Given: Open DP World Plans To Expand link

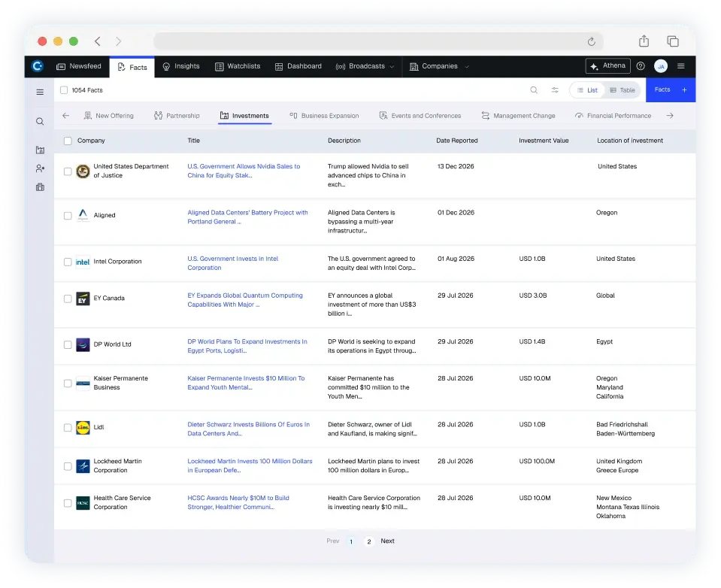Looking at the screenshot, I should [x=247, y=346].
